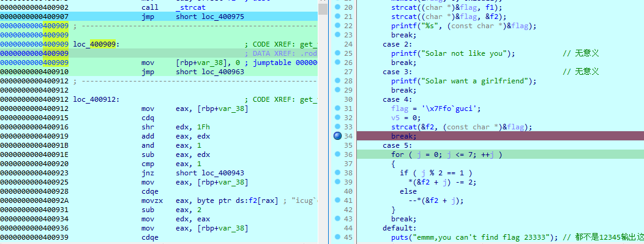Click breakpoint dot at line 28
Viewport: 644px width, 244px height.
[337, 81]
